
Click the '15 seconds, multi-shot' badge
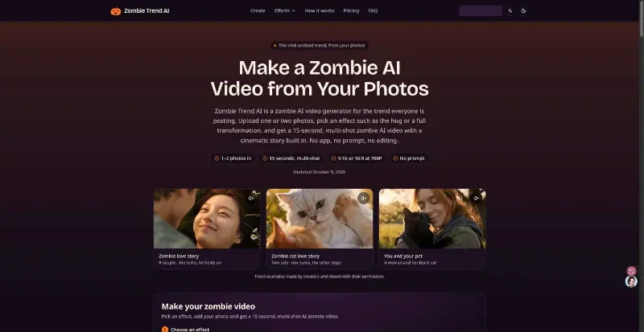(291, 158)
